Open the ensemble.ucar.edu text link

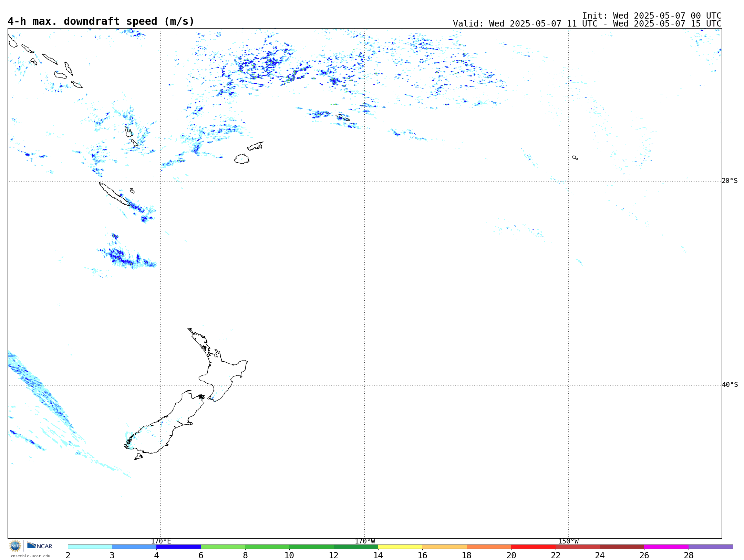30,556
